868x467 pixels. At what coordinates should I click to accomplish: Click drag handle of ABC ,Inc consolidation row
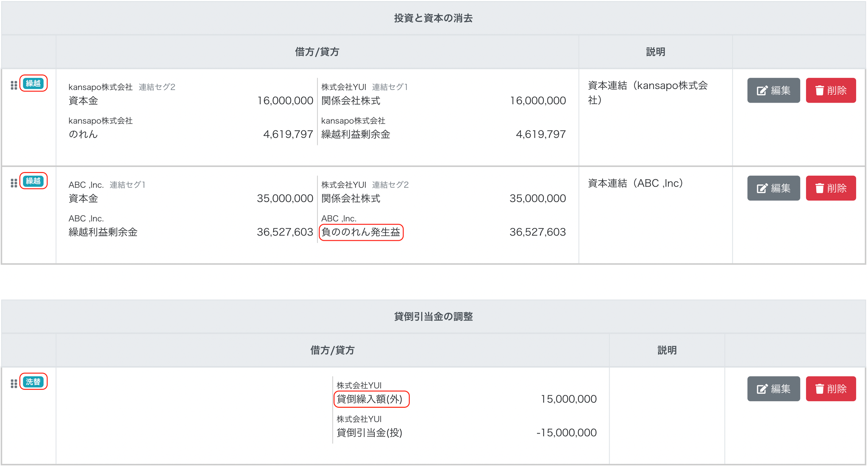click(14, 183)
